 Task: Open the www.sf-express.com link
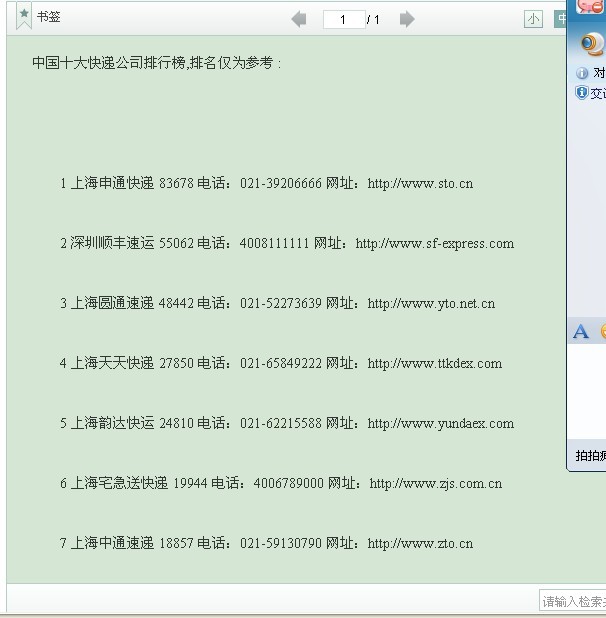(434, 244)
